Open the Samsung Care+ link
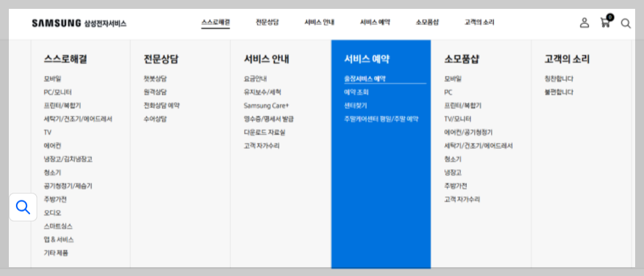 [266, 106]
